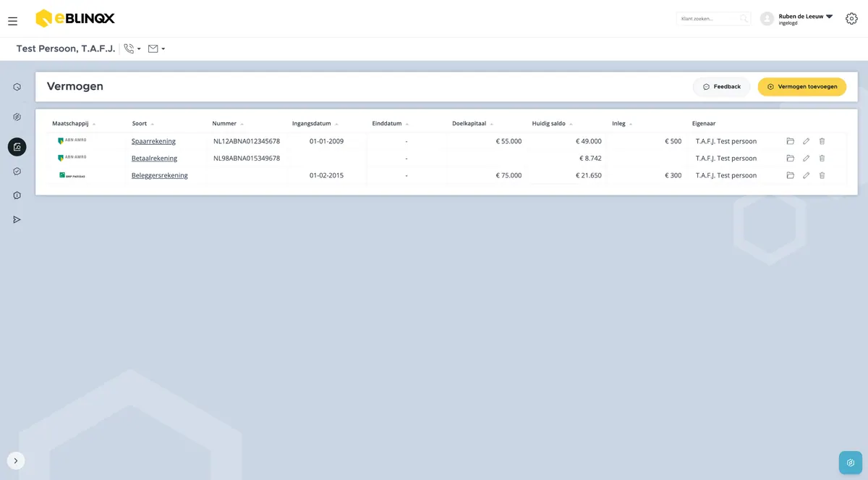Open the slashed-hexagon sidebar icon
The height and width of the screenshot is (480, 868).
click(x=17, y=117)
